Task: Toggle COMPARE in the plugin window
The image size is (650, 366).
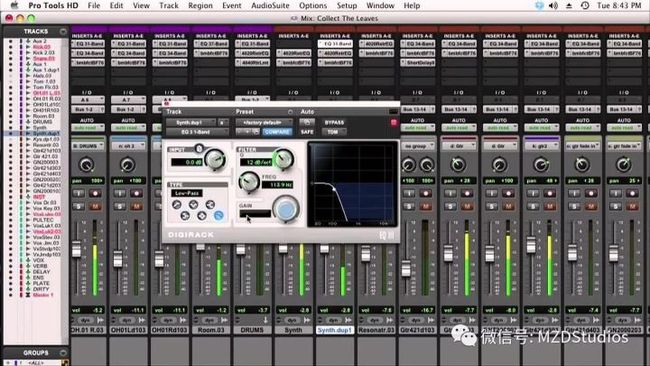Action: coord(277,132)
